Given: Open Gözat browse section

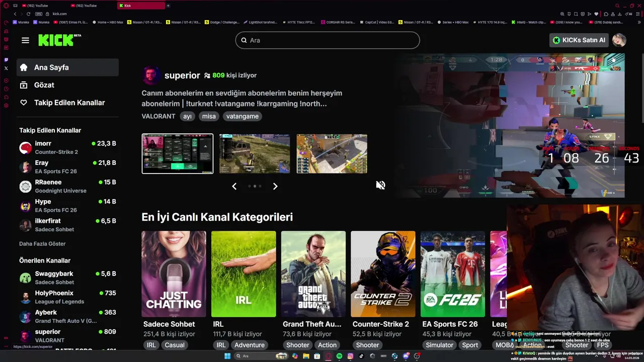Looking at the screenshot, I should 67,85.
